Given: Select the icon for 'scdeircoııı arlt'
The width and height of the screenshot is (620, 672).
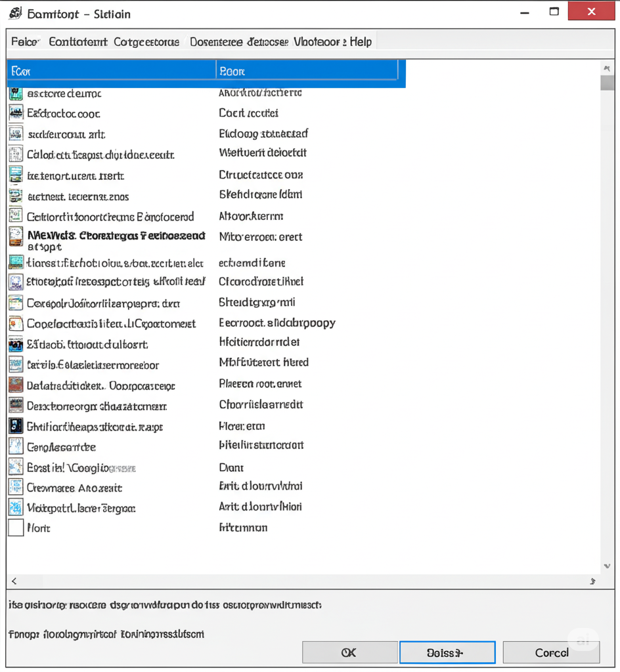Looking at the screenshot, I should point(16,134).
